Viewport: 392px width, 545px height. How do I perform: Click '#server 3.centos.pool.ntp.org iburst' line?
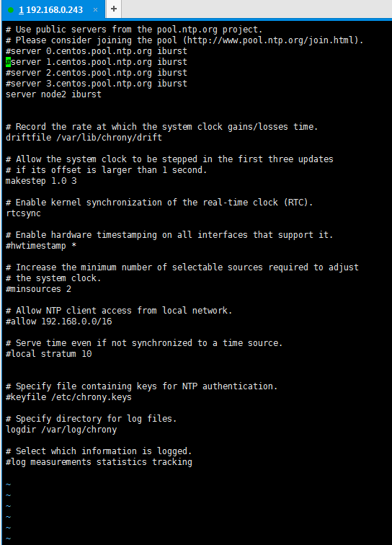pyautogui.click(x=97, y=84)
